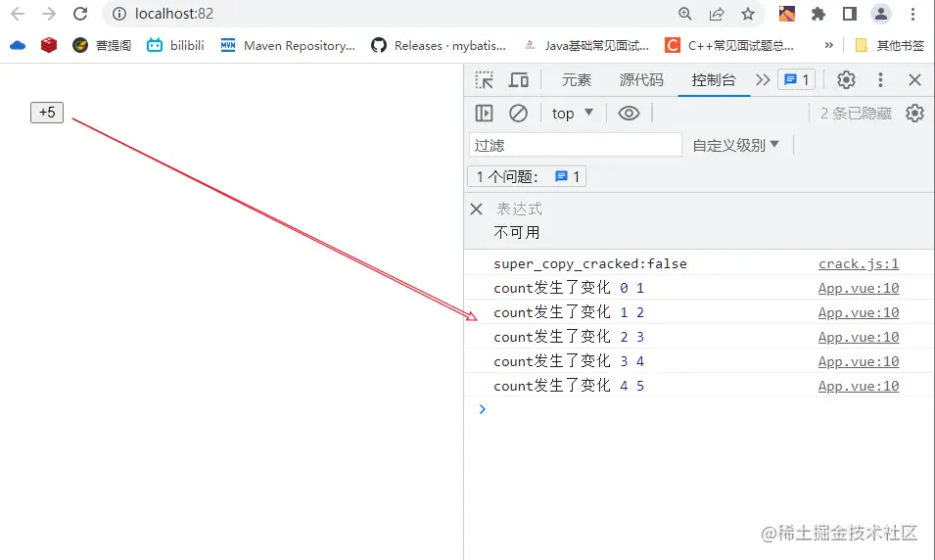Viewport: 935px width, 560px height.
Task: Open console settings gear beside hidden count
Action: 914,114
